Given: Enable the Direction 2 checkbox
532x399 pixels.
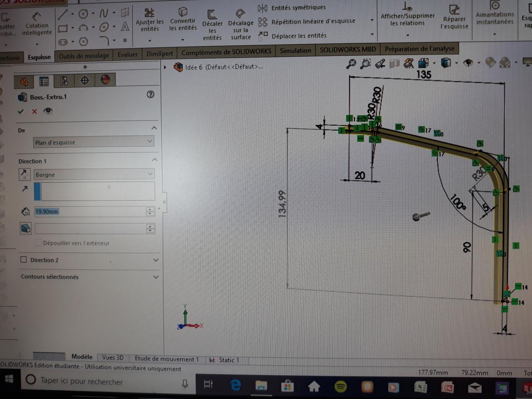Looking at the screenshot, I should (x=24, y=260).
